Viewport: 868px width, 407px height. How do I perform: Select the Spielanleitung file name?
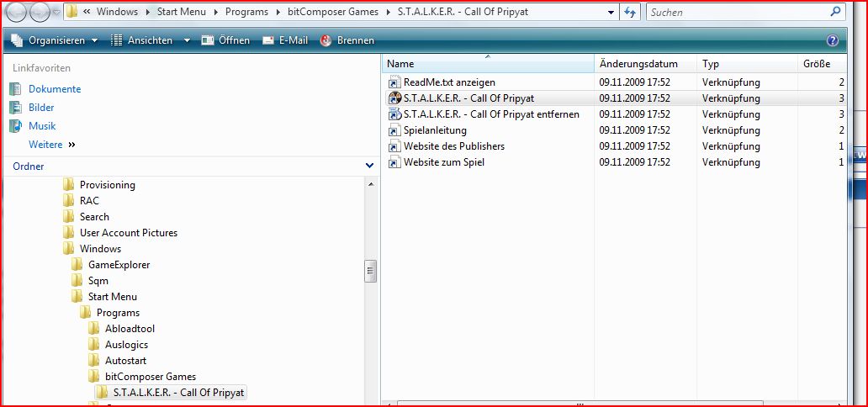(435, 130)
